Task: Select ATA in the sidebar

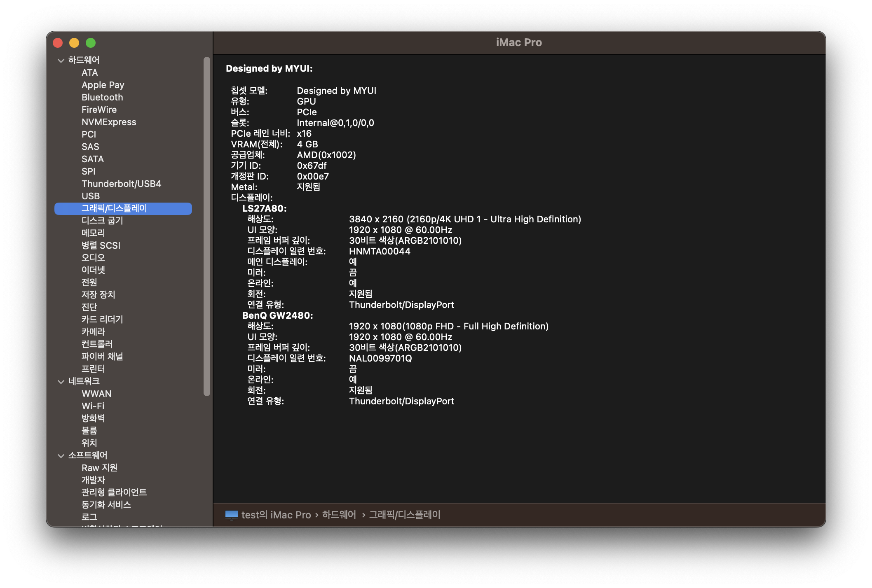Action: point(89,73)
